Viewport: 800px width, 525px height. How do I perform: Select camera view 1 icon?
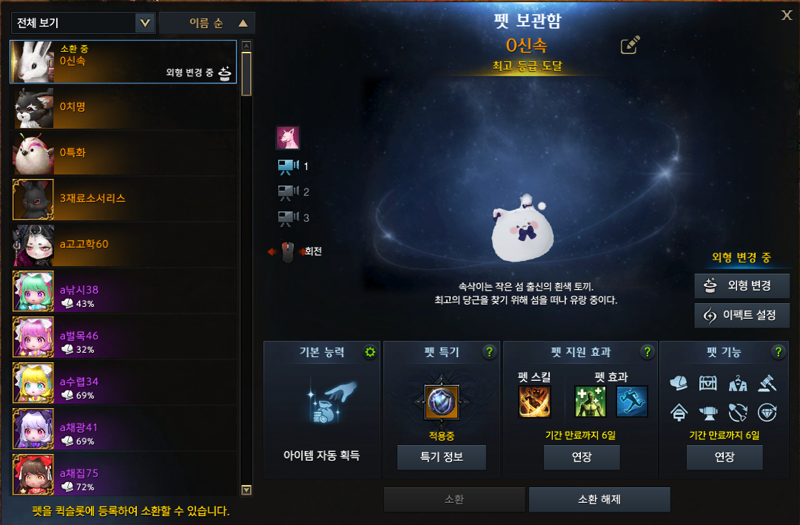(x=288, y=166)
